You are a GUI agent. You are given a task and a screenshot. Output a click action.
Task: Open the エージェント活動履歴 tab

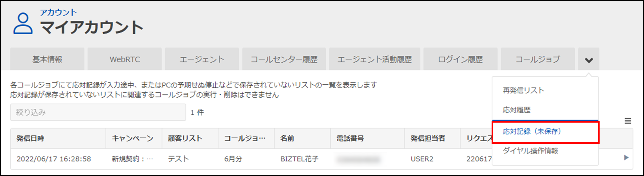[374, 59]
